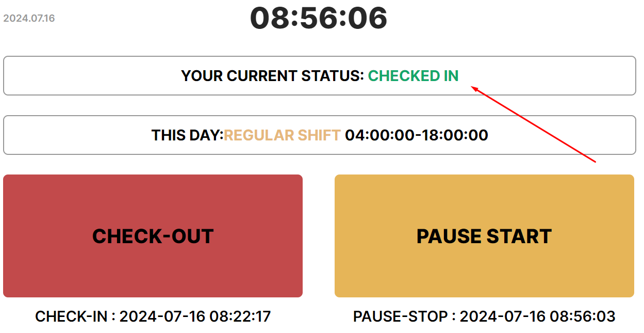Click the 2024-07-16 08:22:17 check-in timestamp
644x333 pixels.
click(x=195, y=316)
